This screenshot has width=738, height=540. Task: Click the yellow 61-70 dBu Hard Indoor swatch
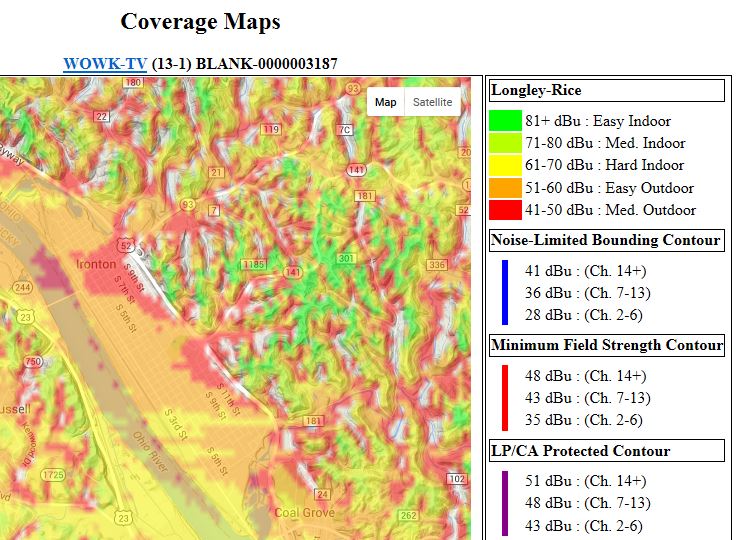click(x=505, y=166)
